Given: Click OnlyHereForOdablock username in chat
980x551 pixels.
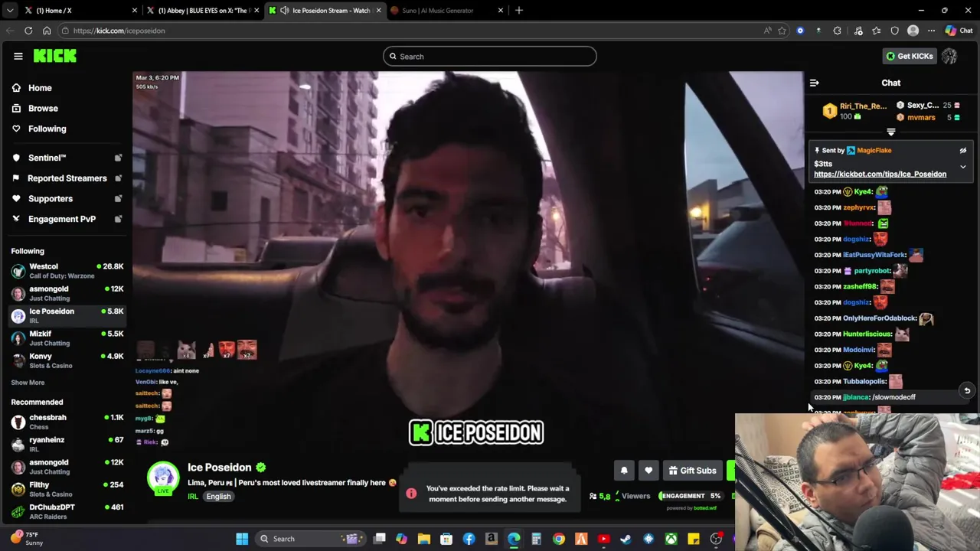Looking at the screenshot, I should coord(880,318).
